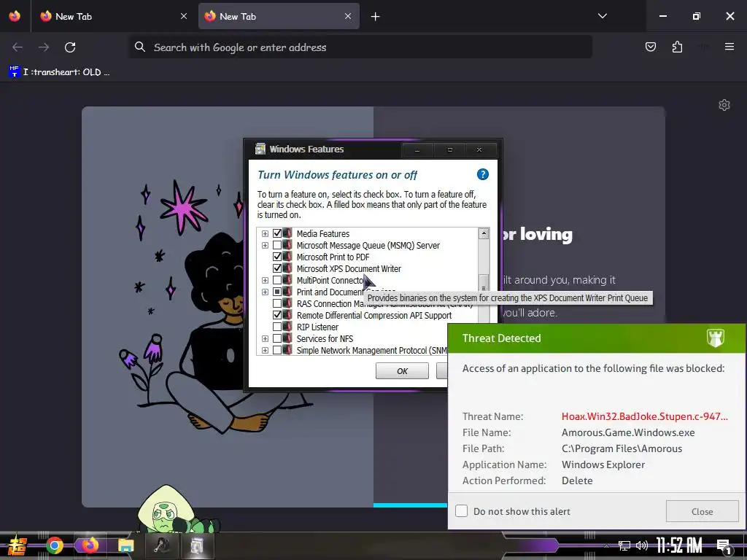The width and height of the screenshot is (747, 560).
Task: Click the Amorous.Game.Windows.exe file name
Action: pyautogui.click(x=628, y=432)
